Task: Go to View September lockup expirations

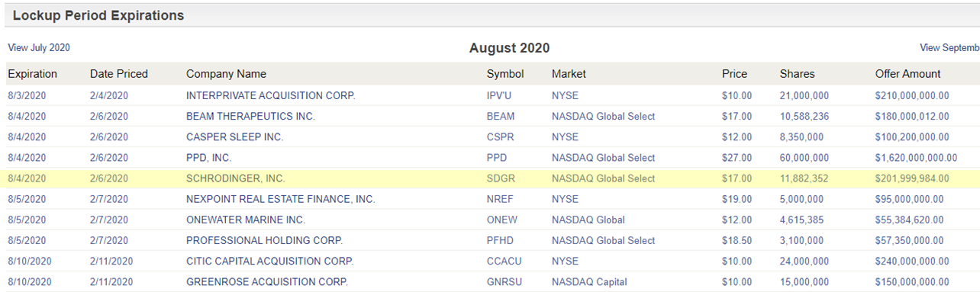Action: pos(949,48)
